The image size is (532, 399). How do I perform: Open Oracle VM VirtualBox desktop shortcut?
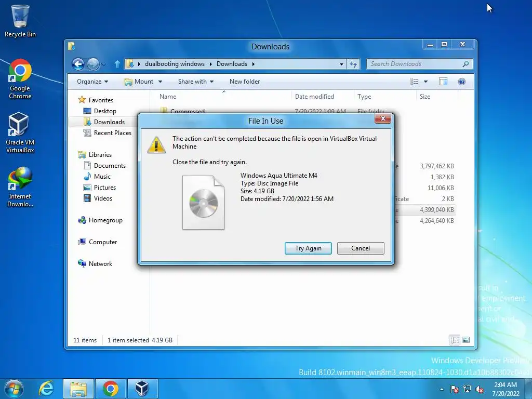(x=20, y=132)
